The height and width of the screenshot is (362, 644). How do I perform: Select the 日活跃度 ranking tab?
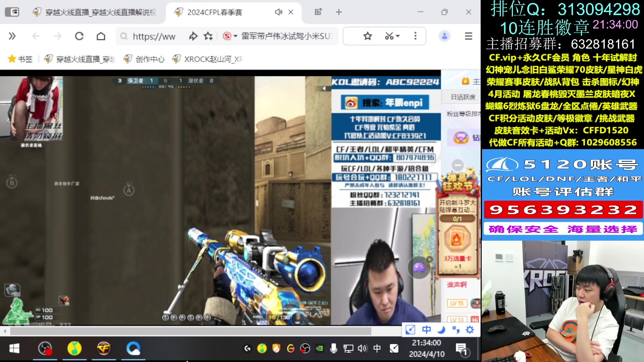tap(463, 97)
